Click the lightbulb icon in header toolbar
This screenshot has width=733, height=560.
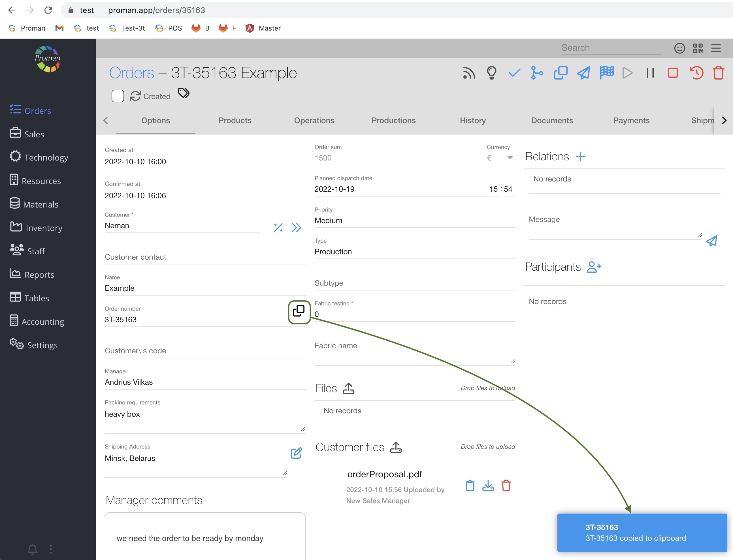coord(492,73)
